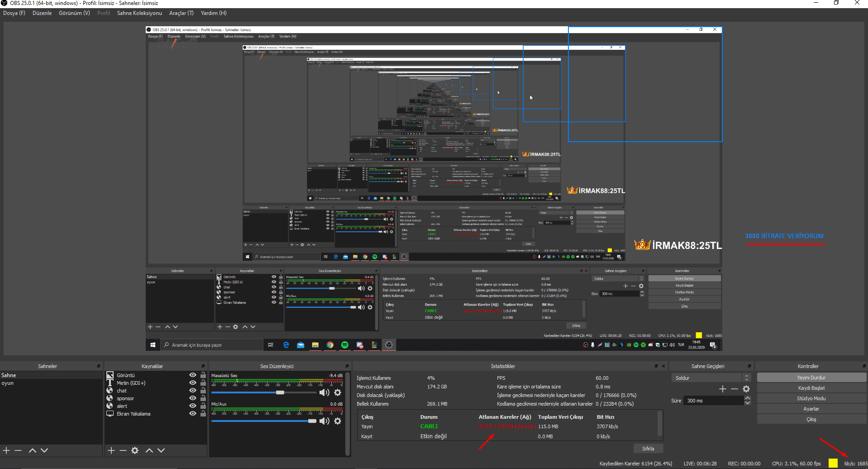The image size is (868, 469).
Task: Select the oyun scene
Action: (x=51, y=383)
